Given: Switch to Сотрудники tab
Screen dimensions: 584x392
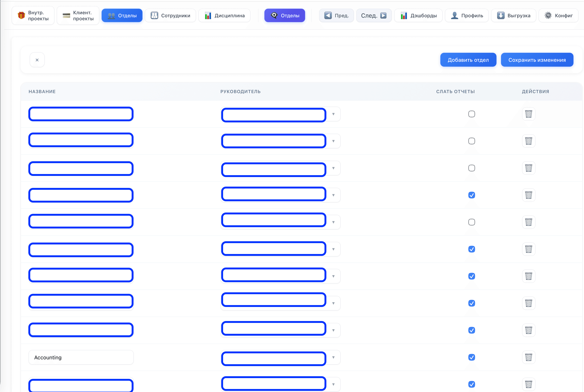Looking at the screenshot, I should pyautogui.click(x=170, y=16).
